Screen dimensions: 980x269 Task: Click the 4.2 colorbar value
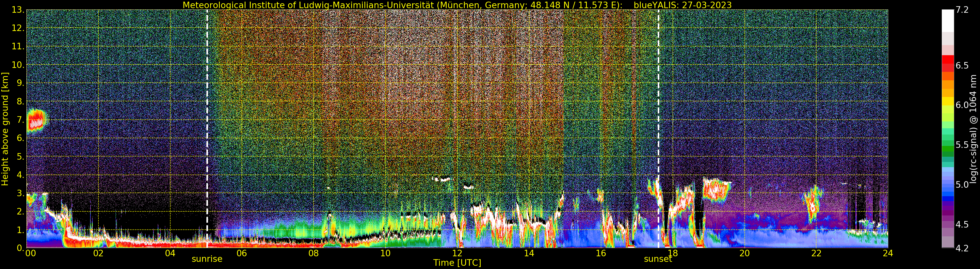tap(962, 248)
